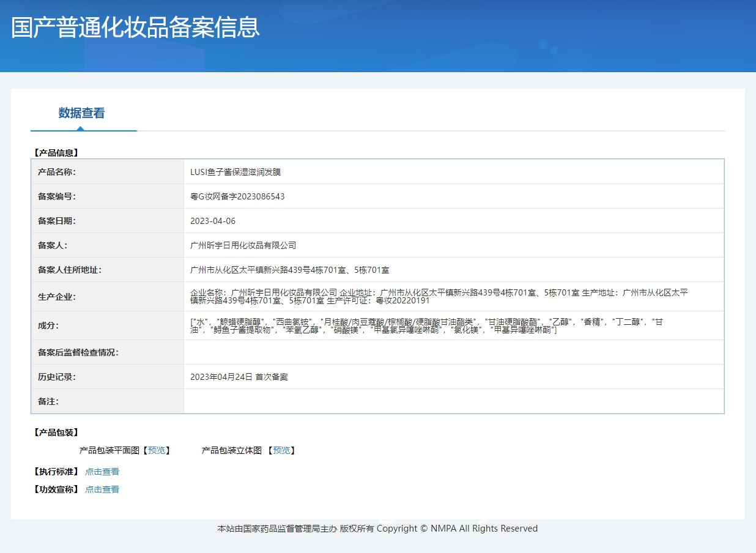Preview the 产品包装立体图 image
The height and width of the screenshot is (553, 756).
click(x=281, y=450)
